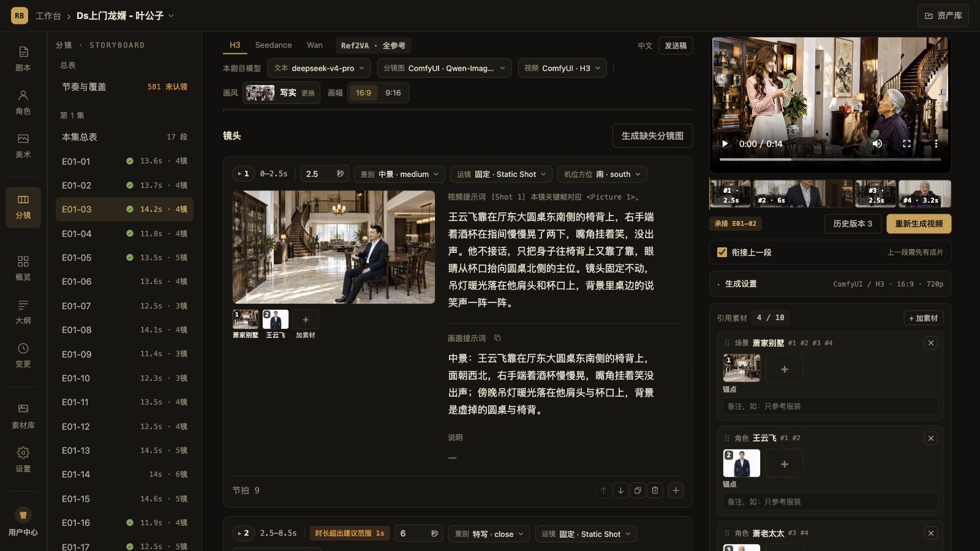Enter fullscreen on the preview video
The height and width of the screenshot is (551, 980).
(x=907, y=144)
